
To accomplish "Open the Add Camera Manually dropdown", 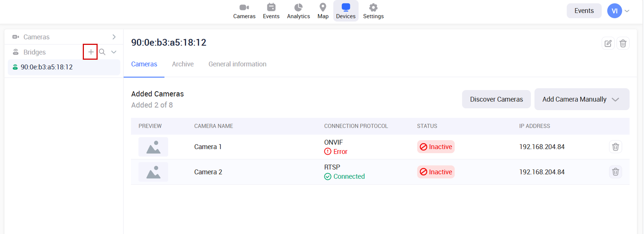I will (x=581, y=99).
